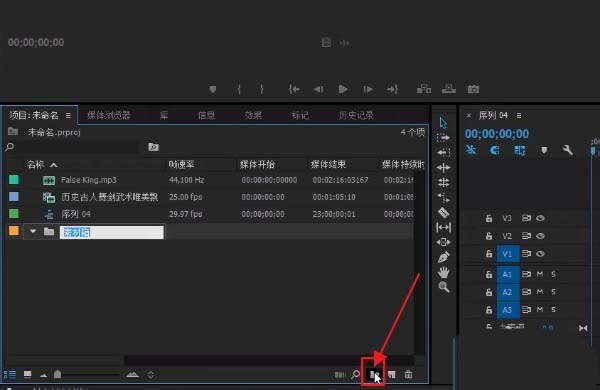Switch project panel to icon view
Screen dimensions: 600x390
point(28,374)
